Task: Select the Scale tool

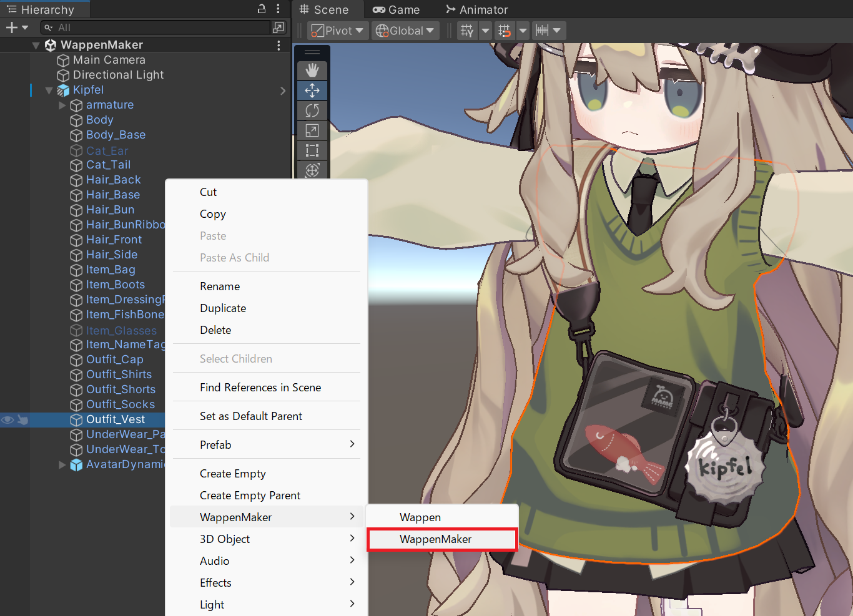Action: point(312,130)
